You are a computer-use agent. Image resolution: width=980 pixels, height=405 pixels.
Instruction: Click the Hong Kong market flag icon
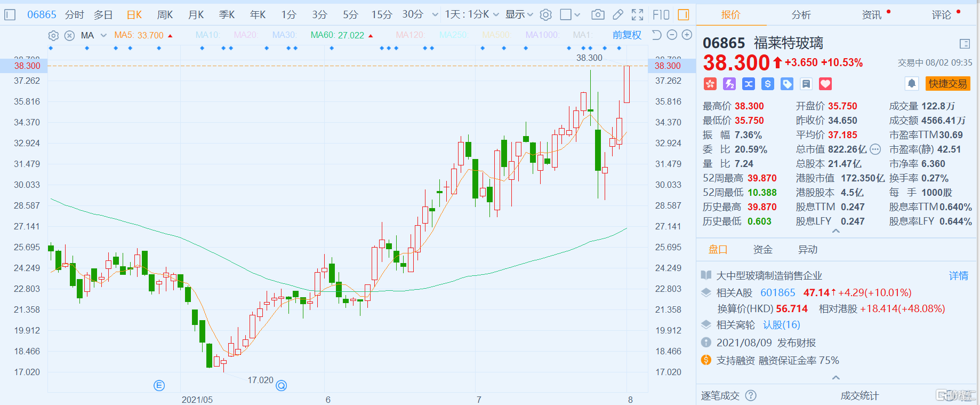point(710,84)
